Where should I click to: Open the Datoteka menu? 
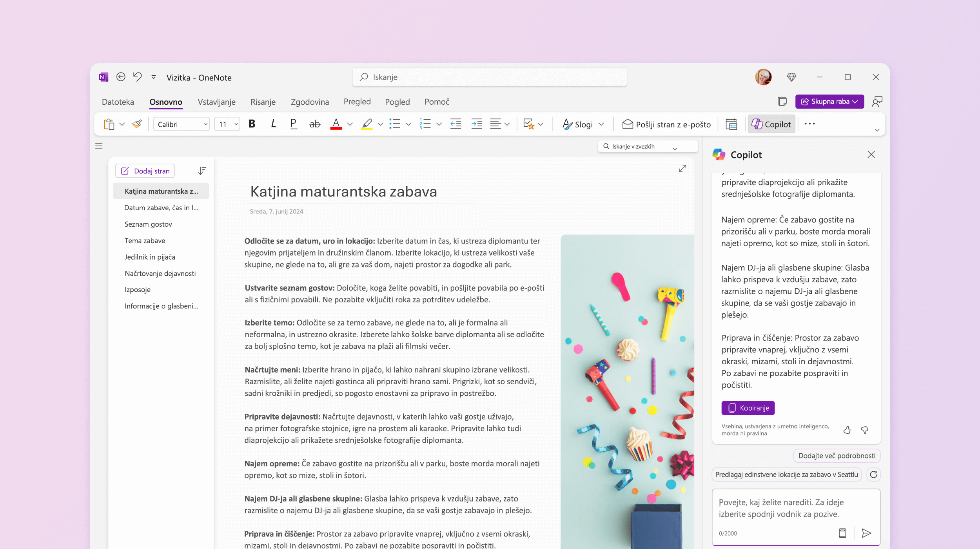[x=118, y=102]
